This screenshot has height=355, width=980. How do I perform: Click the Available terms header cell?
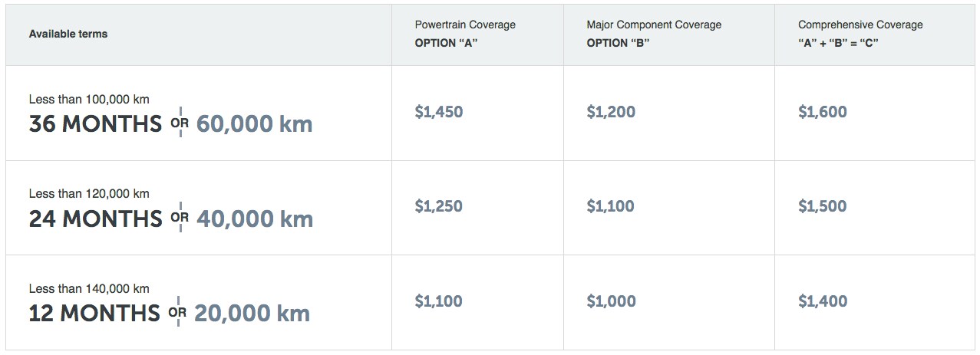click(x=68, y=34)
